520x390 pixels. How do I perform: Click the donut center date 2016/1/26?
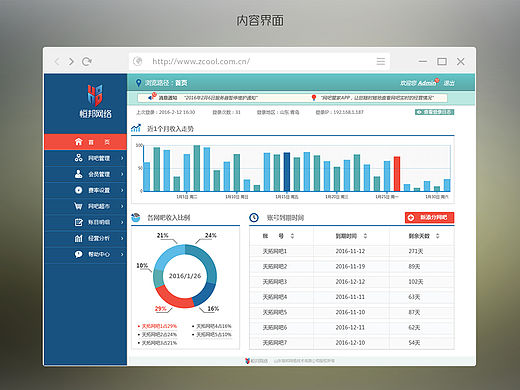185,276
